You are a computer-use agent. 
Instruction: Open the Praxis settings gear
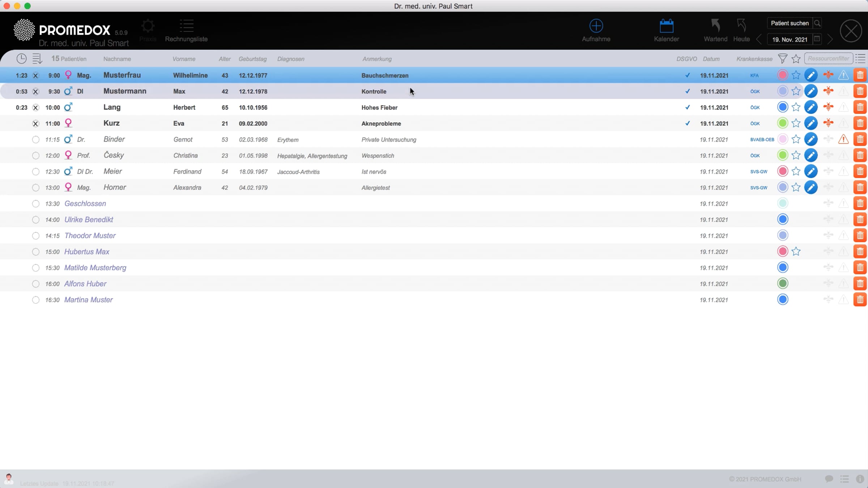(148, 26)
